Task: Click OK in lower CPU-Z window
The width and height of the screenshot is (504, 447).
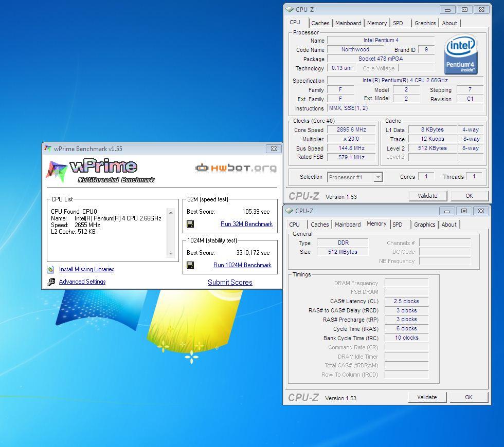Action: click(469, 397)
